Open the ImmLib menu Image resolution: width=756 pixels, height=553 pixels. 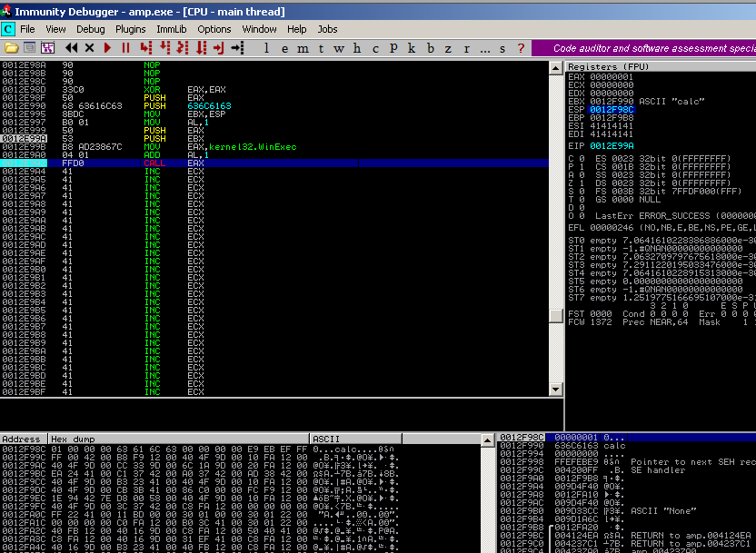click(x=172, y=29)
